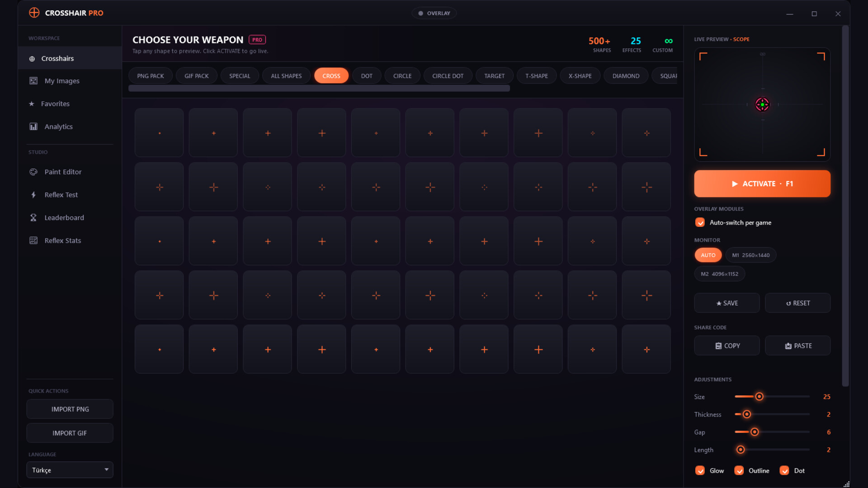Viewport: 868px width, 488px height.
Task: Open the DIAMOND category tab
Action: pos(626,76)
